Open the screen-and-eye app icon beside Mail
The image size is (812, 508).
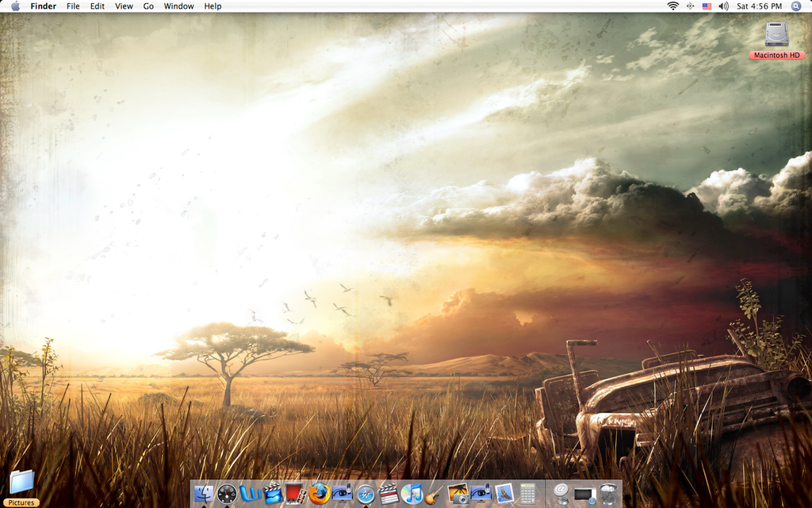(481, 494)
